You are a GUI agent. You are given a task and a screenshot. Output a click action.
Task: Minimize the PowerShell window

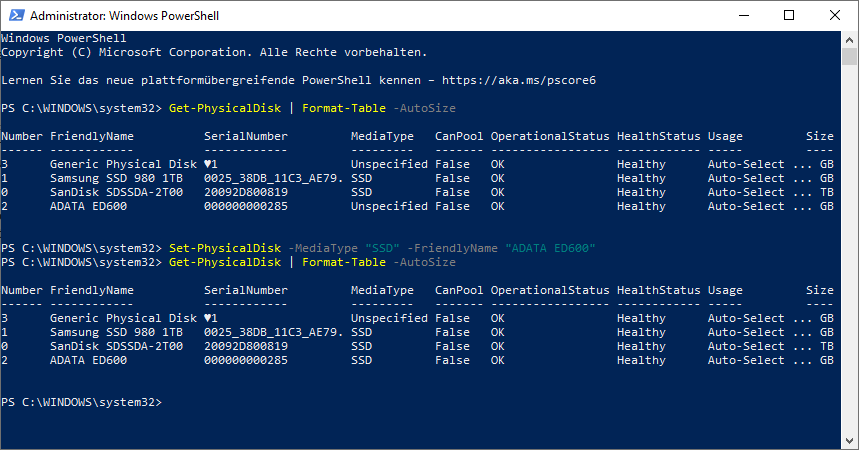[x=743, y=15]
